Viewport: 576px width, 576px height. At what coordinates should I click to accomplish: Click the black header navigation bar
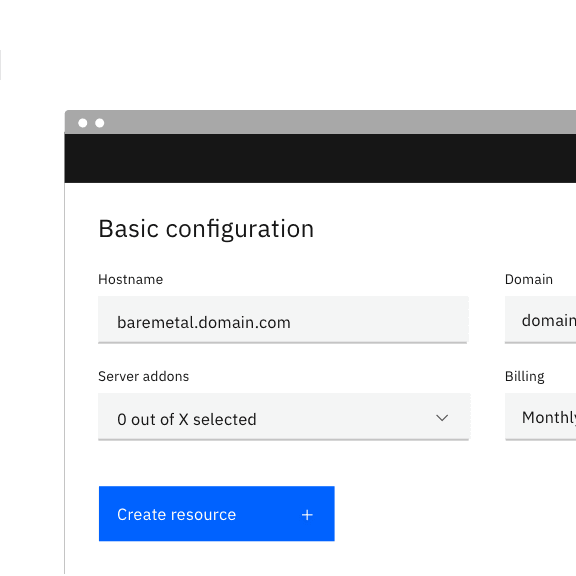[320, 158]
